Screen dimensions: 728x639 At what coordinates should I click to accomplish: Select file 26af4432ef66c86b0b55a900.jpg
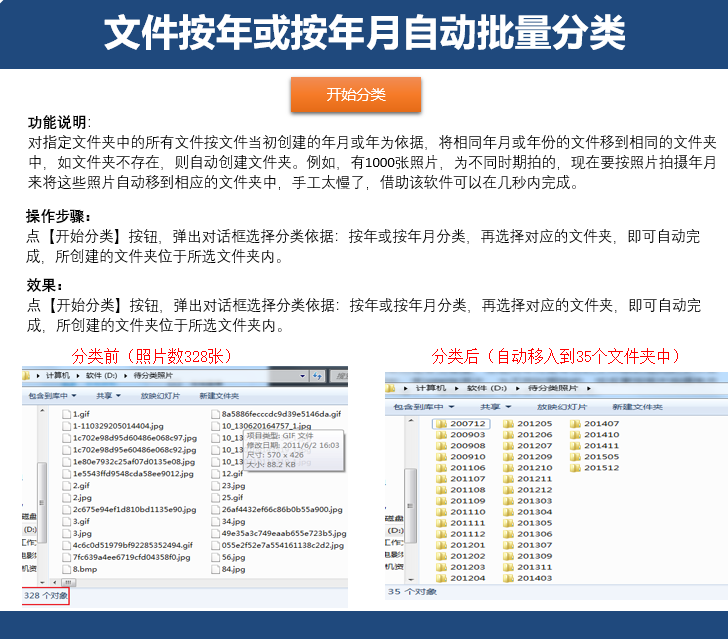[282, 509]
